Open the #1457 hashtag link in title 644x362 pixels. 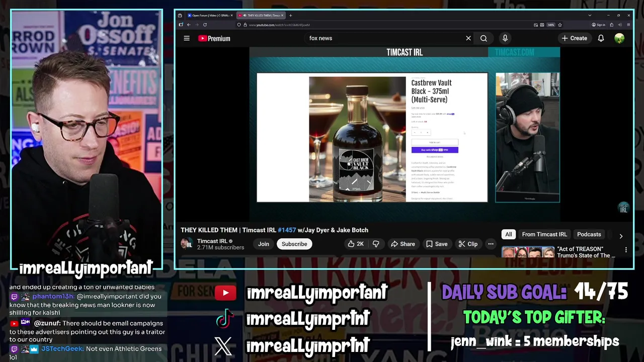(x=287, y=230)
